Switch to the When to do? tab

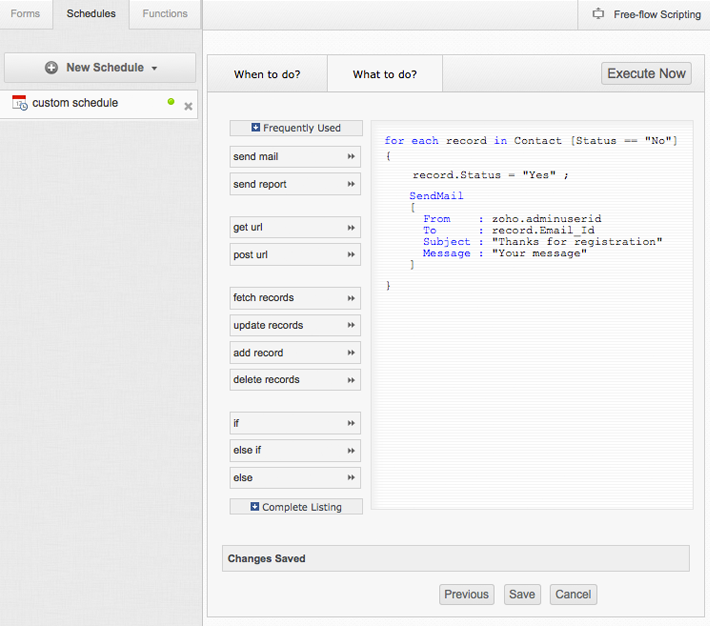click(x=267, y=75)
